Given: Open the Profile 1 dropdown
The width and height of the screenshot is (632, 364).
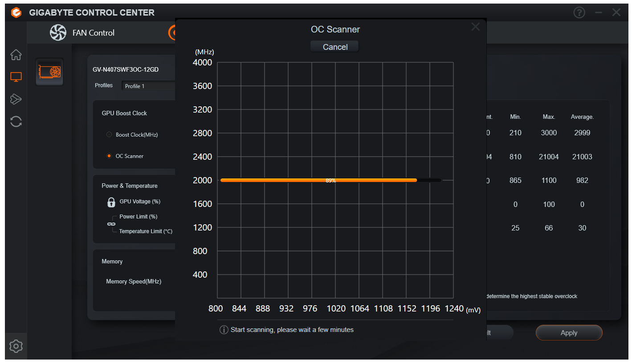Looking at the screenshot, I should (148, 86).
